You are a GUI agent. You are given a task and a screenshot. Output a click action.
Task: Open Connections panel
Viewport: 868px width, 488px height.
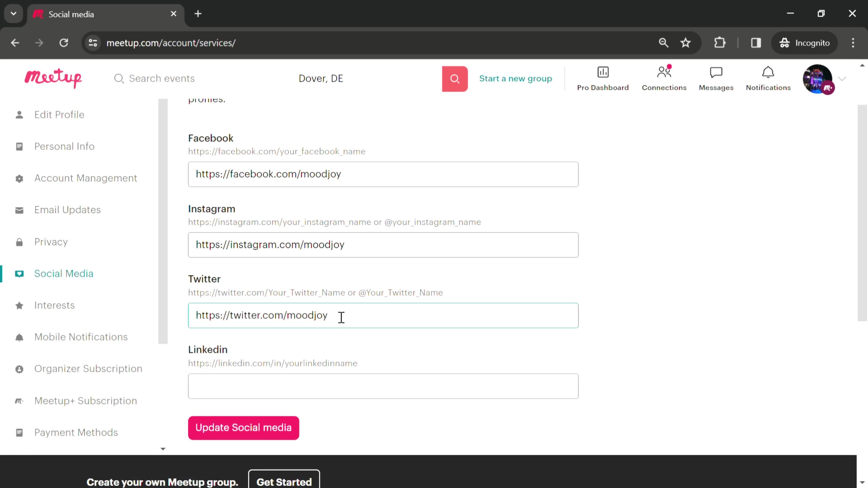tap(664, 78)
